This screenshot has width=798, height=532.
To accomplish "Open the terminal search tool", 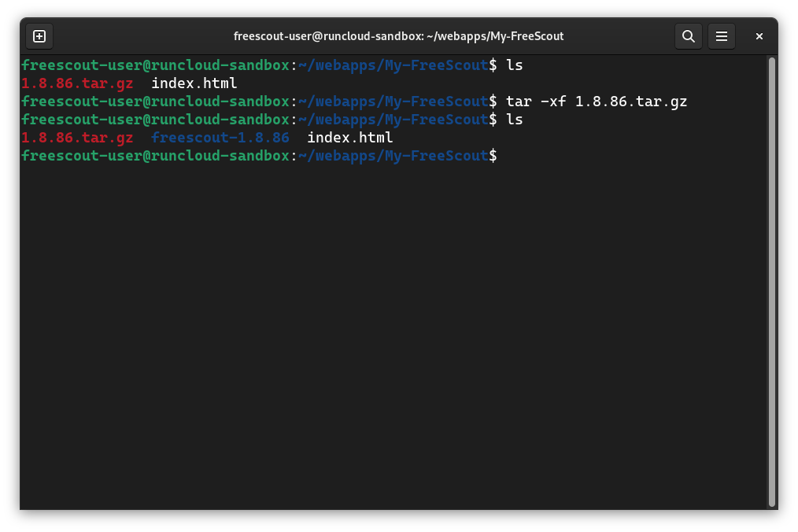I will tap(688, 36).
